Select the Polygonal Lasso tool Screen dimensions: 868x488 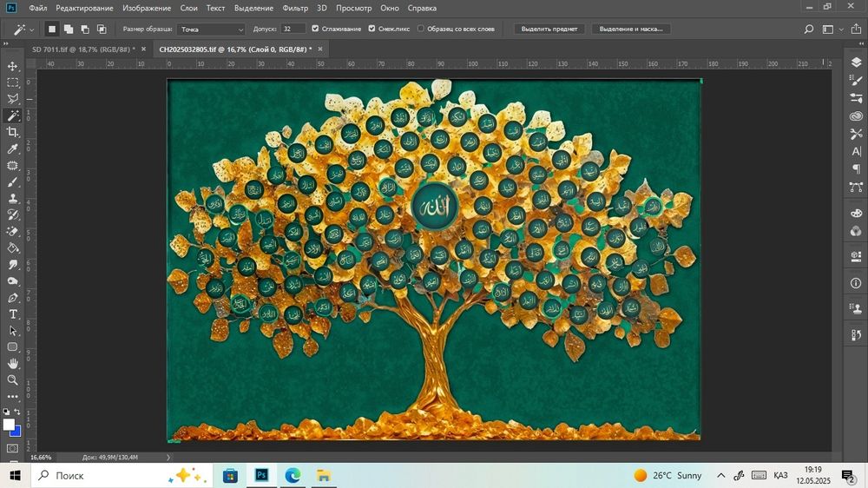coord(12,99)
